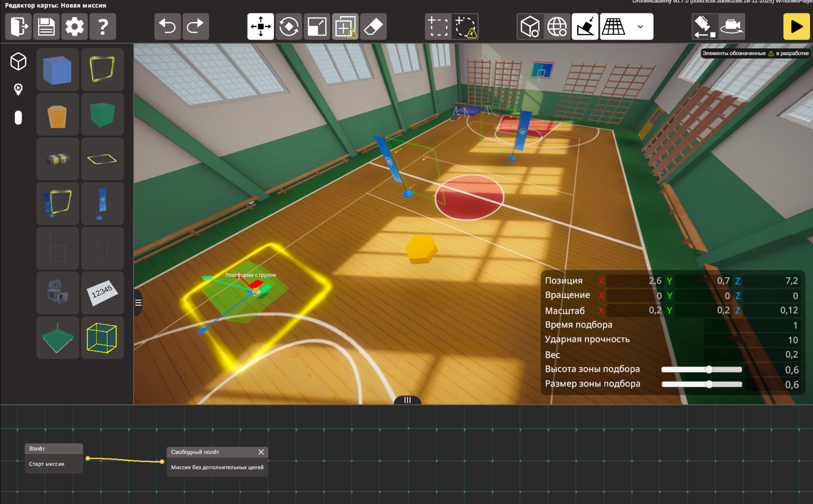This screenshot has width=813, height=504.
Task: Click the paint-swap tool icon
Action: click(704, 27)
